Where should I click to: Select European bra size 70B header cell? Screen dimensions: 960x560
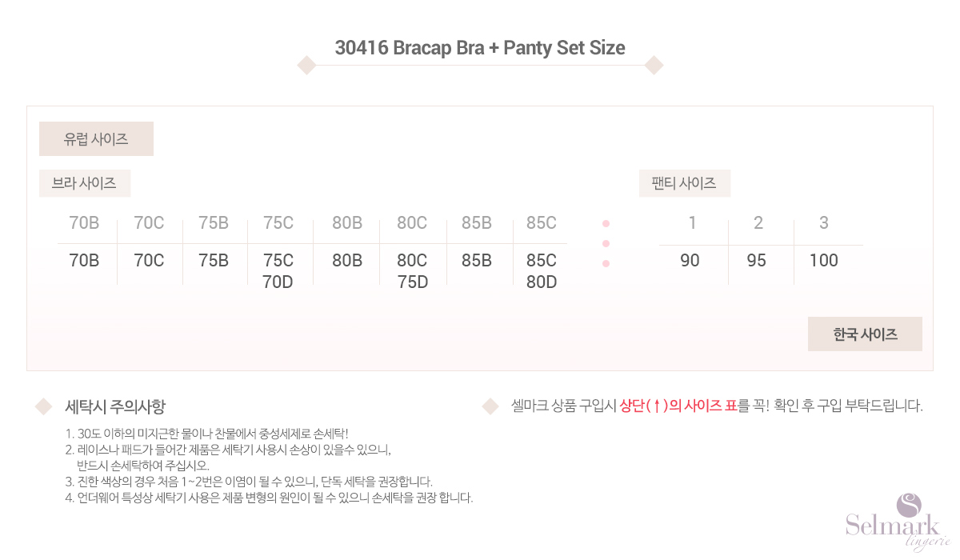(x=84, y=223)
